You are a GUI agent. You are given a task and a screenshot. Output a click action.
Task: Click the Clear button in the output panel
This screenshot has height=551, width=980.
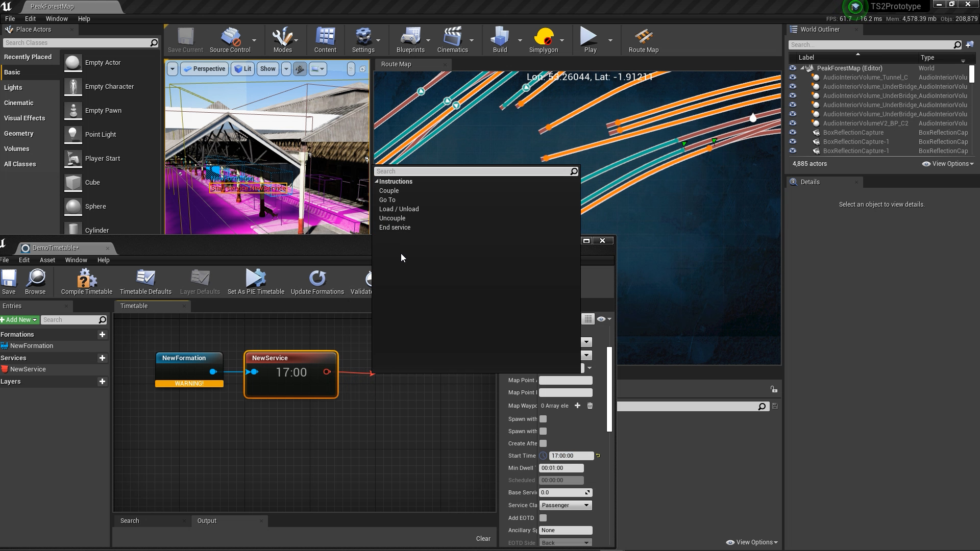click(x=483, y=539)
